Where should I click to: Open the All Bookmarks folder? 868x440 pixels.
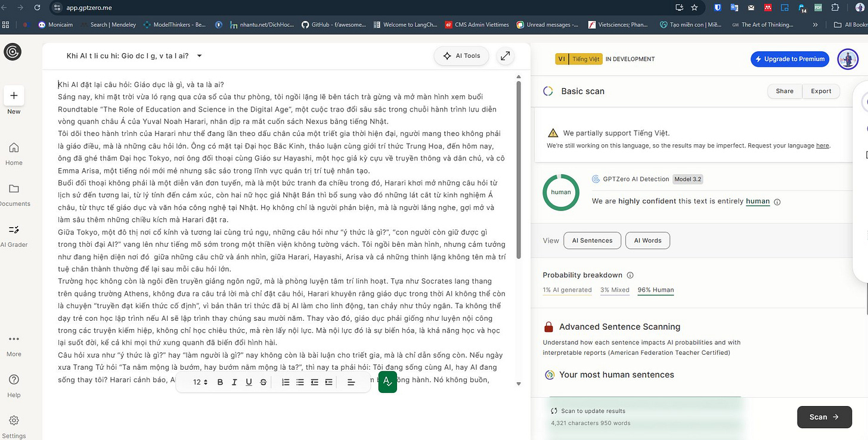[x=851, y=24]
